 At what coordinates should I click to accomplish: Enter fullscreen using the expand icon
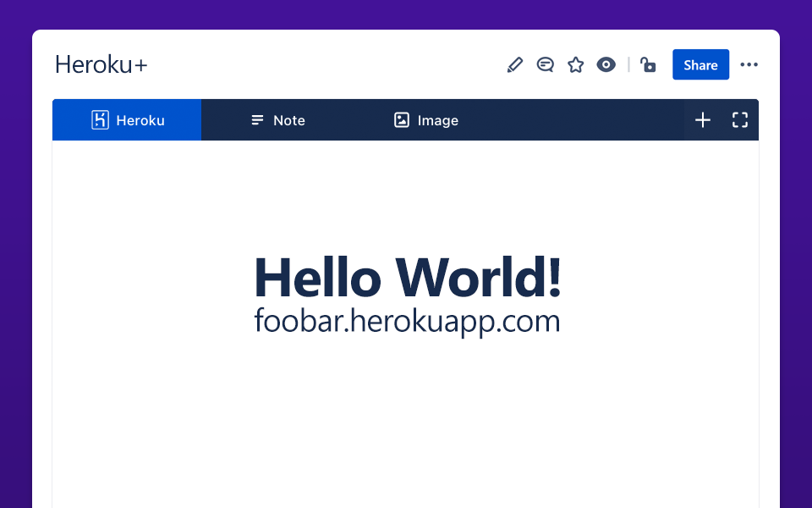tap(740, 120)
